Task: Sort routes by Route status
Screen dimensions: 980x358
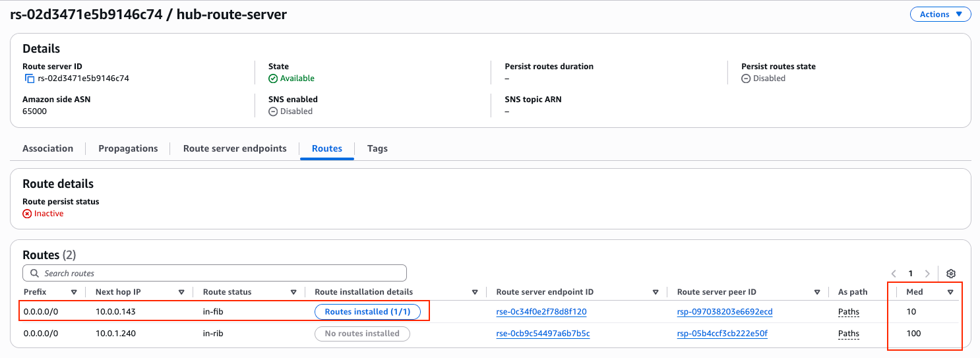Action: [x=293, y=292]
